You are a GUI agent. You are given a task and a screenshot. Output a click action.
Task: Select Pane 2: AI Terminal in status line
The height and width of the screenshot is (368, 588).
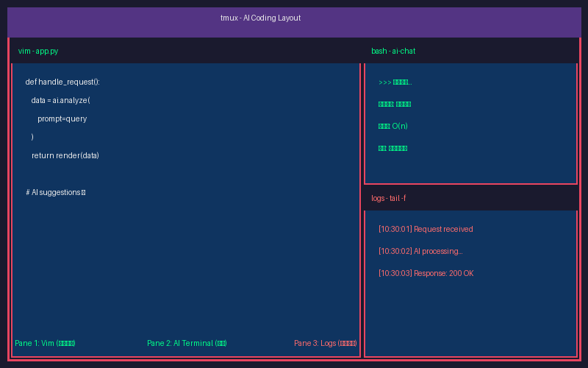(x=187, y=343)
